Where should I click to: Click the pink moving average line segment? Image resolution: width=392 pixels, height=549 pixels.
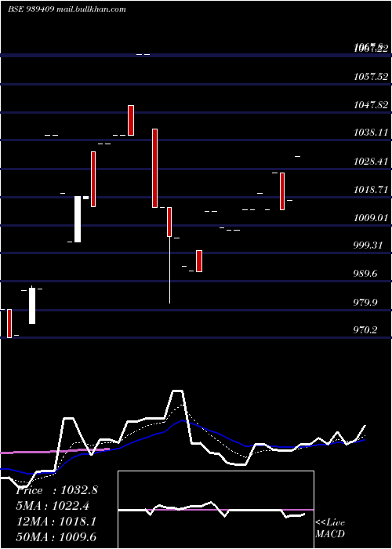click(x=55, y=451)
